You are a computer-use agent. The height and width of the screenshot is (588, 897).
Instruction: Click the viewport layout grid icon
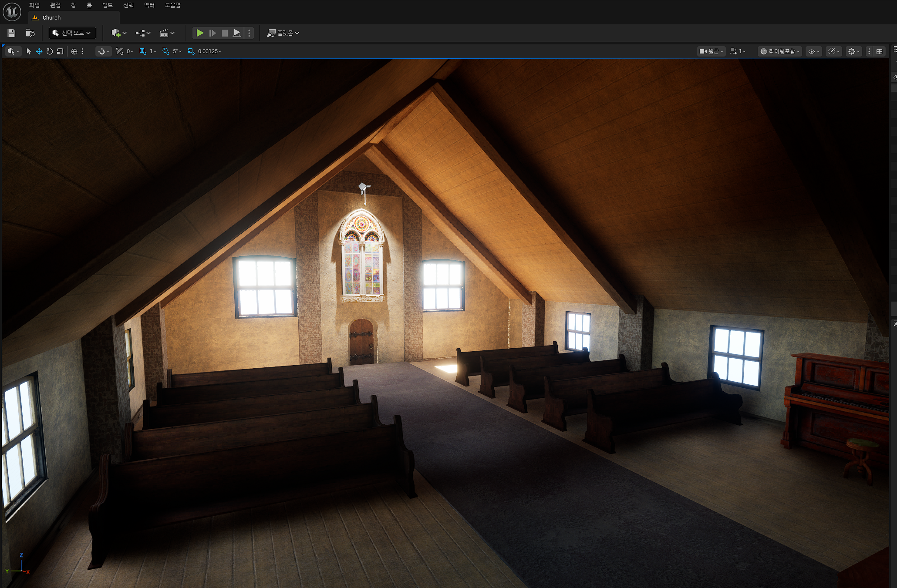pos(879,51)
